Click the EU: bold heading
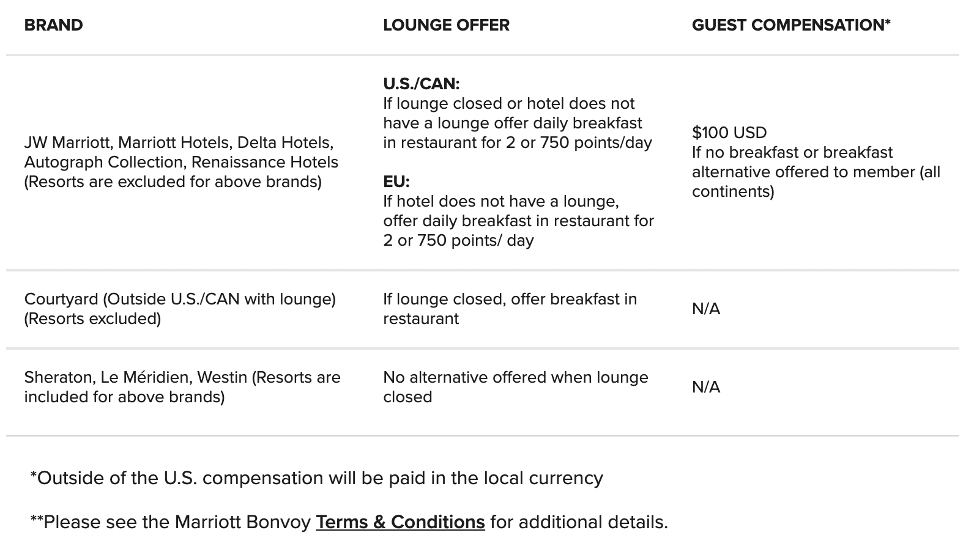This screenshot has width=963, height=560. click(396, 182)
